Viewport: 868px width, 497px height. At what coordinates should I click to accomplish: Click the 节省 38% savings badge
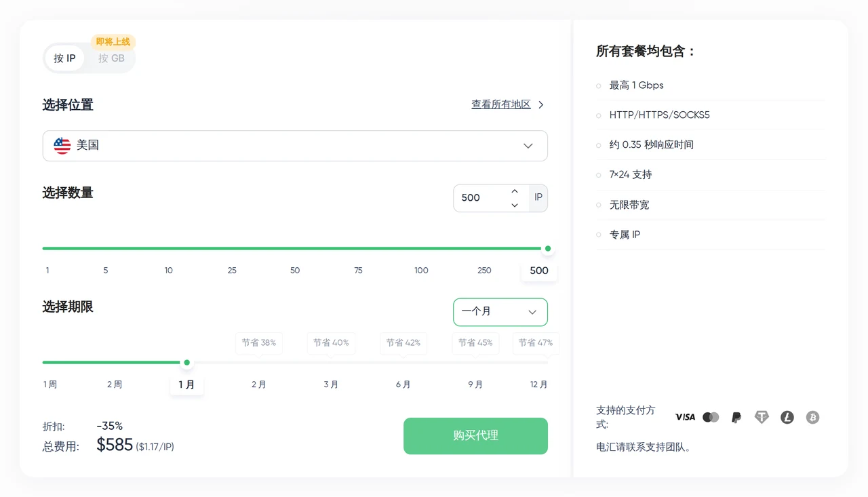point(259,343)
